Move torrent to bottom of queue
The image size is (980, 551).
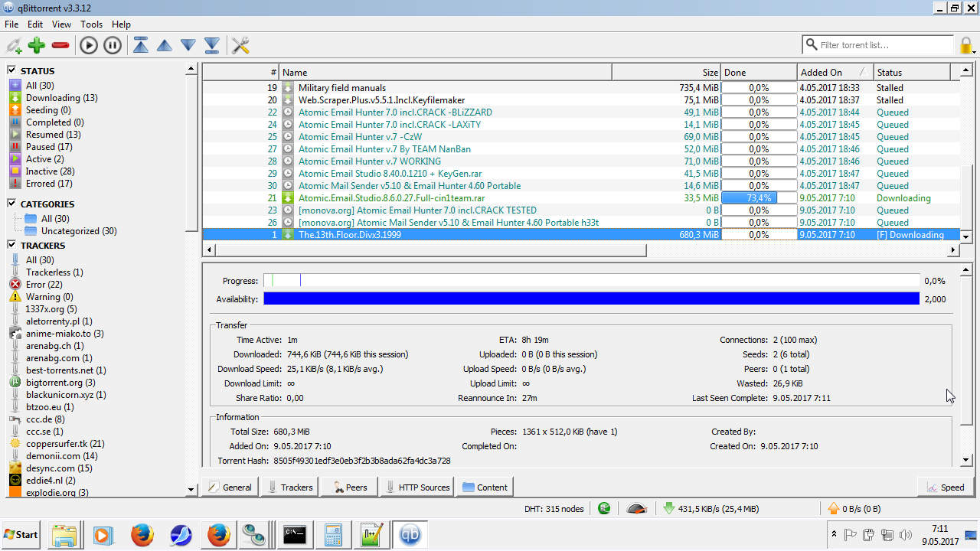click(x=212, y=45)
